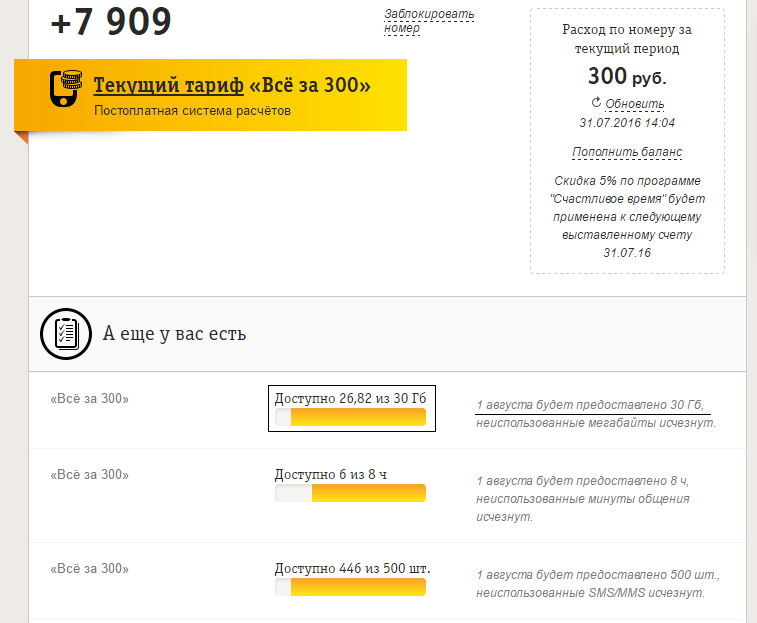This screenshot has height=623, width=757.
Task: Click the underlined 1 августа 30 Гб note
Action: (592, 404)
